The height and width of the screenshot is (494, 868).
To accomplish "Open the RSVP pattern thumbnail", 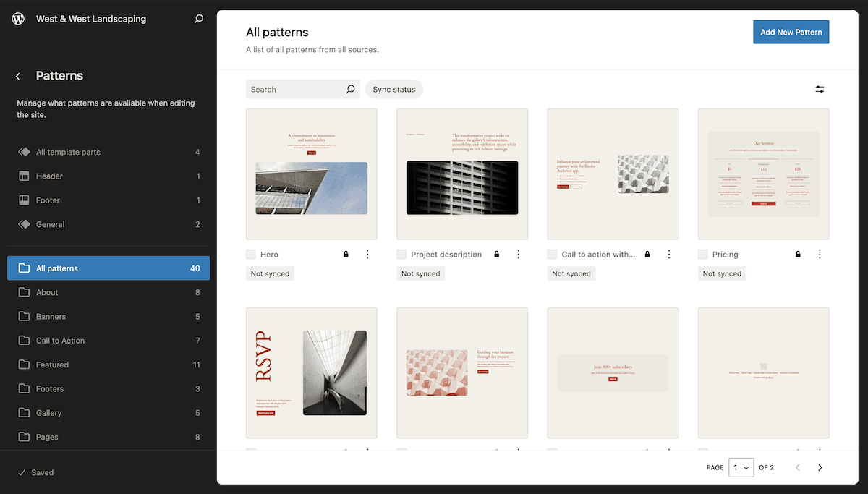I will [311, 372].
